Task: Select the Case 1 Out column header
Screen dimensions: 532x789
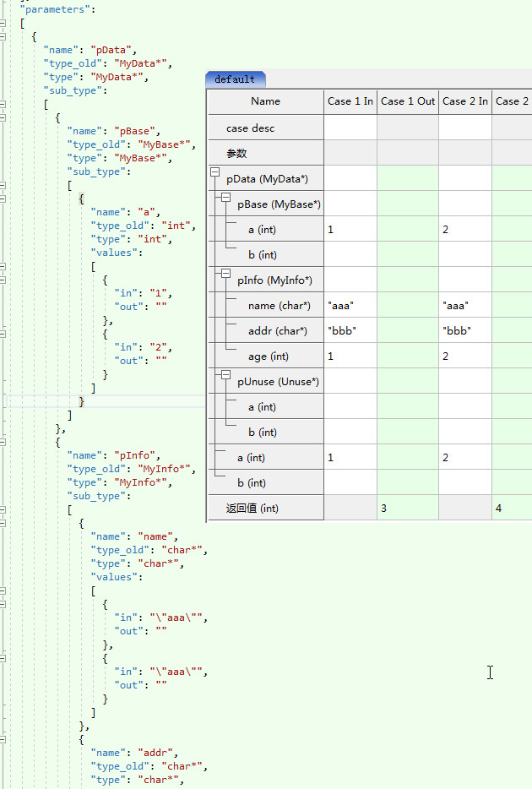Action: coord(408,101)
